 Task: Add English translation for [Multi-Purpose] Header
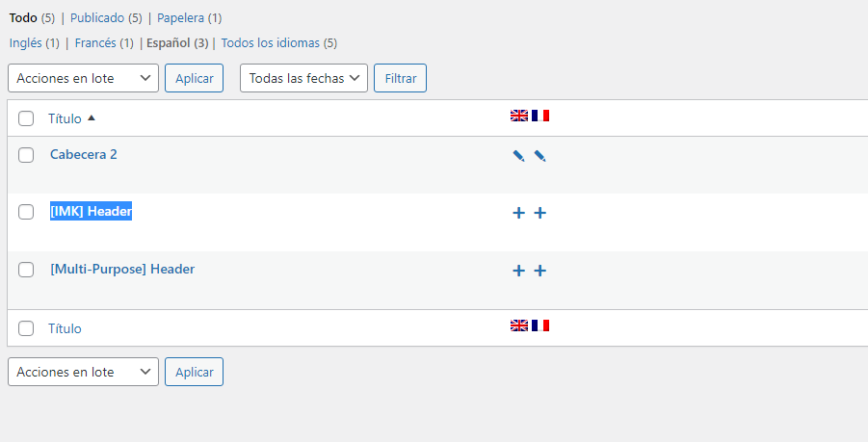coord(518,271)
